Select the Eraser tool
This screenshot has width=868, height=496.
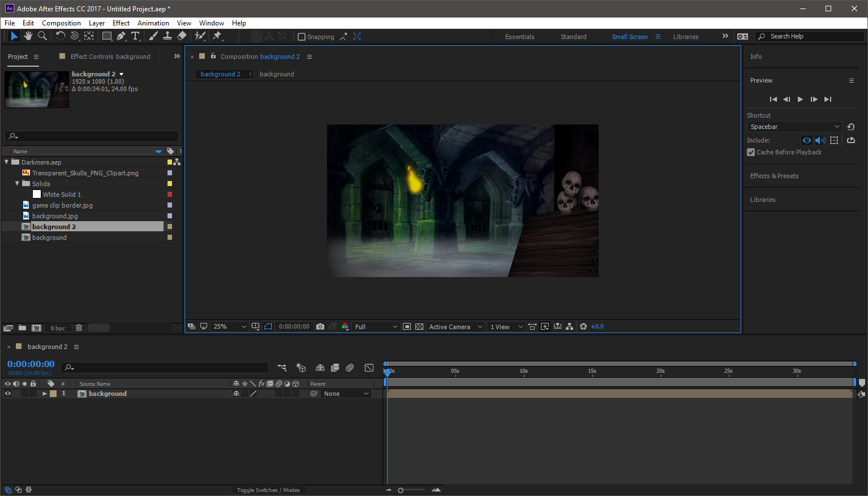pos(182,36)
